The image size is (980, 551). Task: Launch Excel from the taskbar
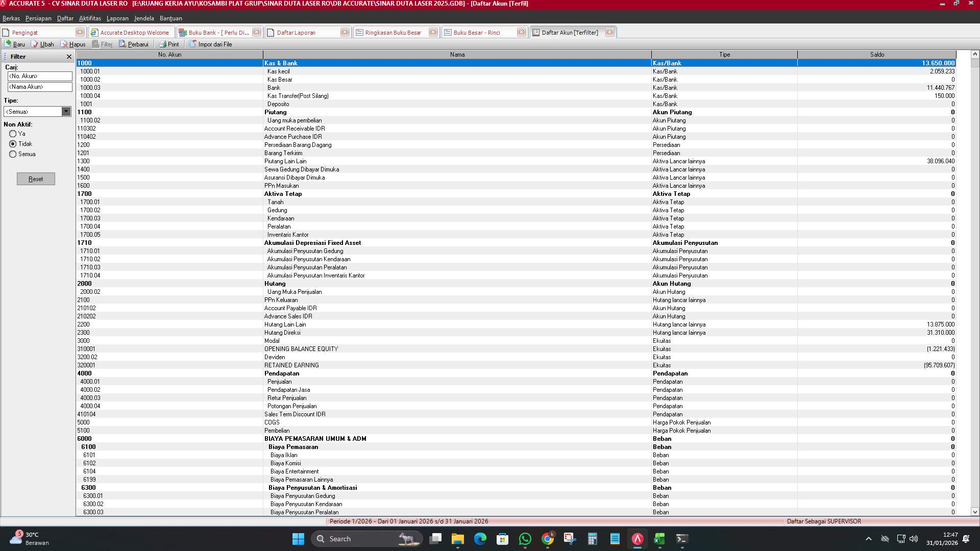(659, 539)
